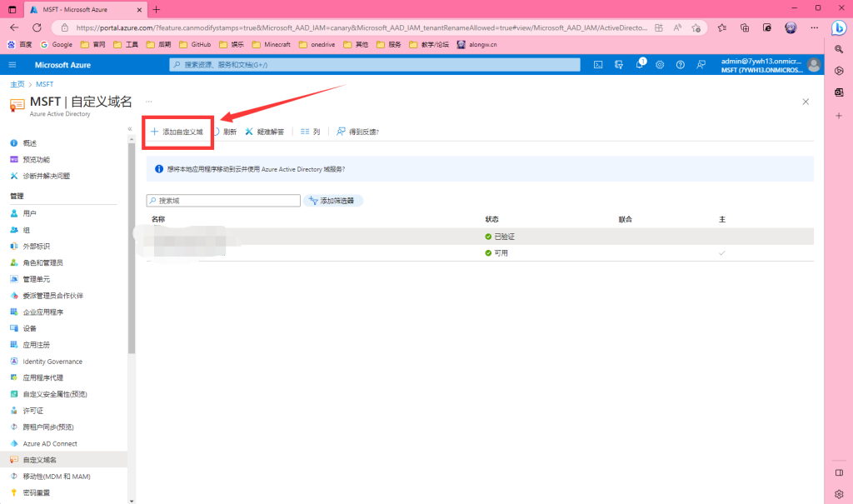The width and height of the screenshot is (853, 504).
Task: Reload the page with the browser refresh button
Action: (x=37, y=27)
